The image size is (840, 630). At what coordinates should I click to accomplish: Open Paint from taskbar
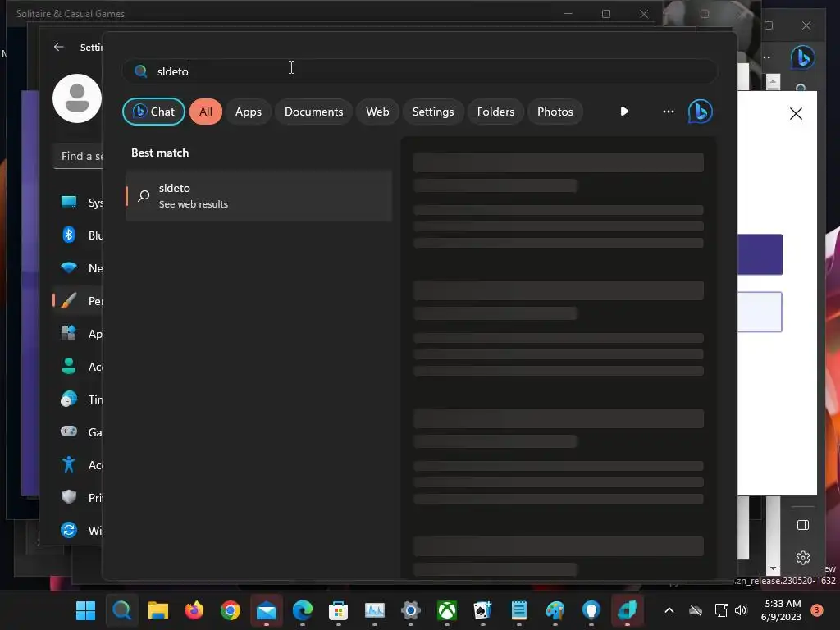click(555, 610)
